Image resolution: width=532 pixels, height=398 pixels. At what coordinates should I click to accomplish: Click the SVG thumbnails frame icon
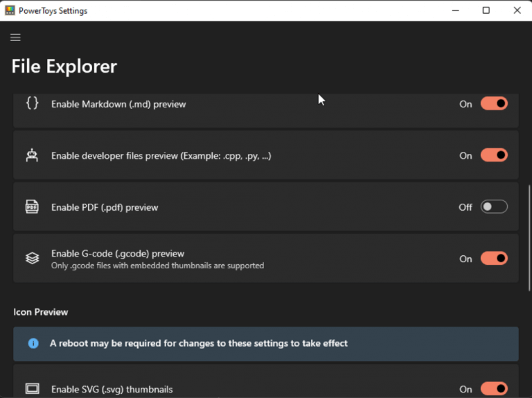(x=33, y=388)
